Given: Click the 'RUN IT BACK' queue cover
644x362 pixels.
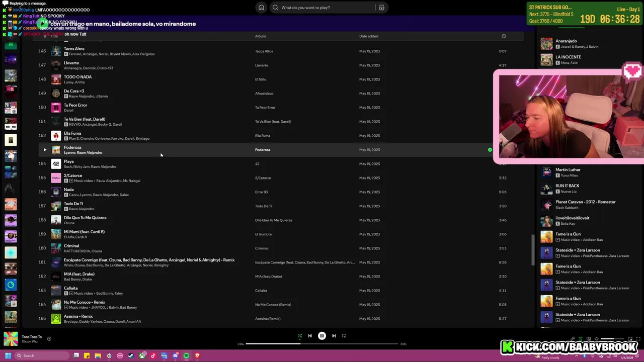Looking at the screenshot, I should point(546,189).
